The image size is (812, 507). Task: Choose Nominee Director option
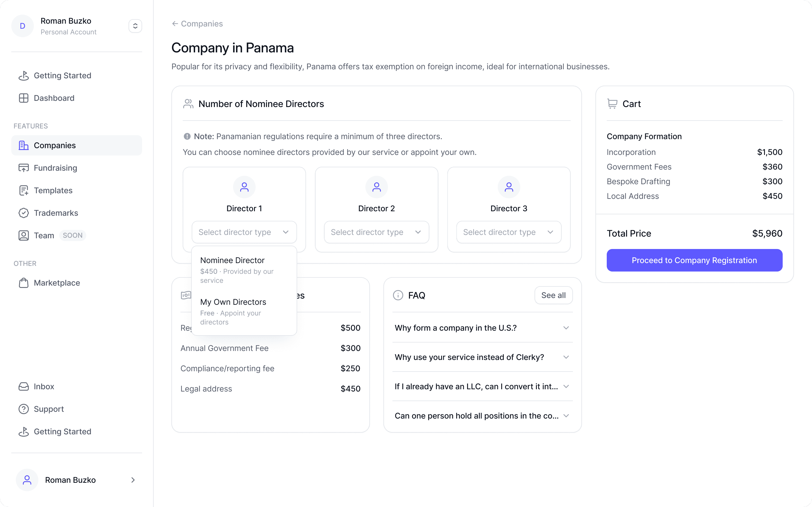(x=244, y=270)
